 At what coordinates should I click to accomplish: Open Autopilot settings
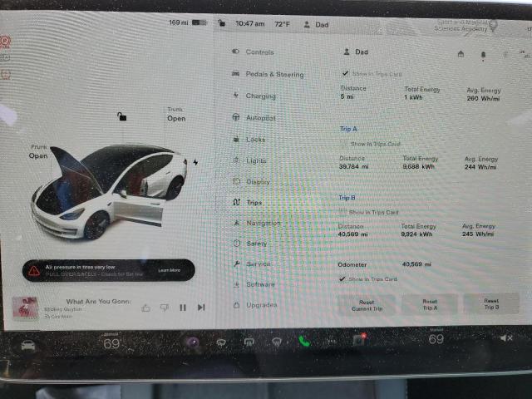pyautogui.click(x=254, y=118)
